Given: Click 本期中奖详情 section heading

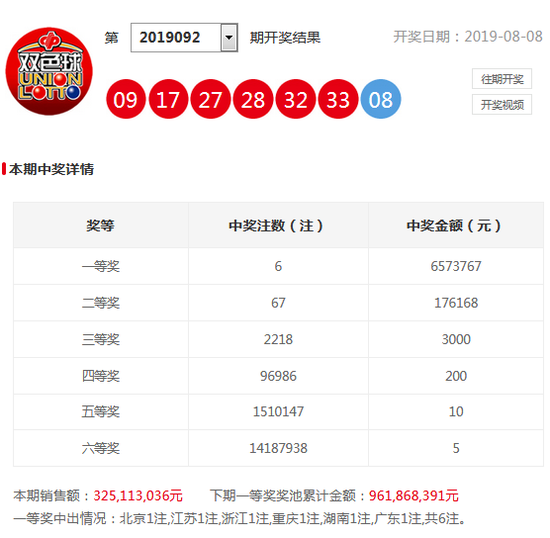Looking at the screenshot, I should tap(51, 169).
